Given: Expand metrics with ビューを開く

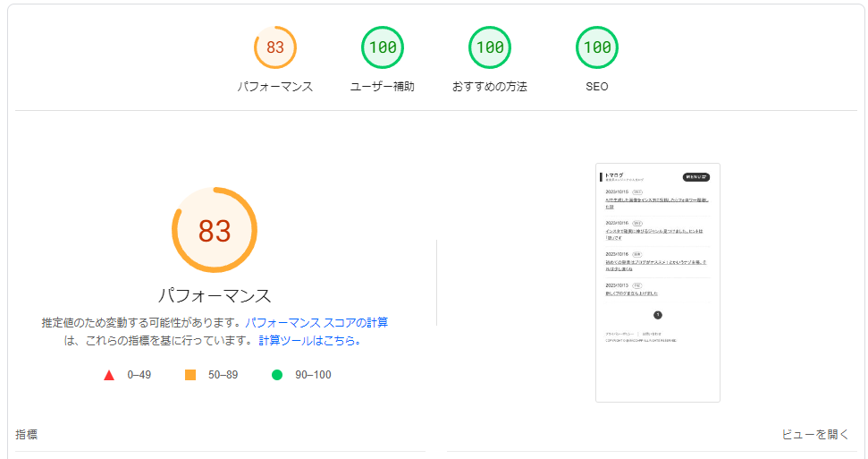Looking at the screenshot, I should (815, 435).
